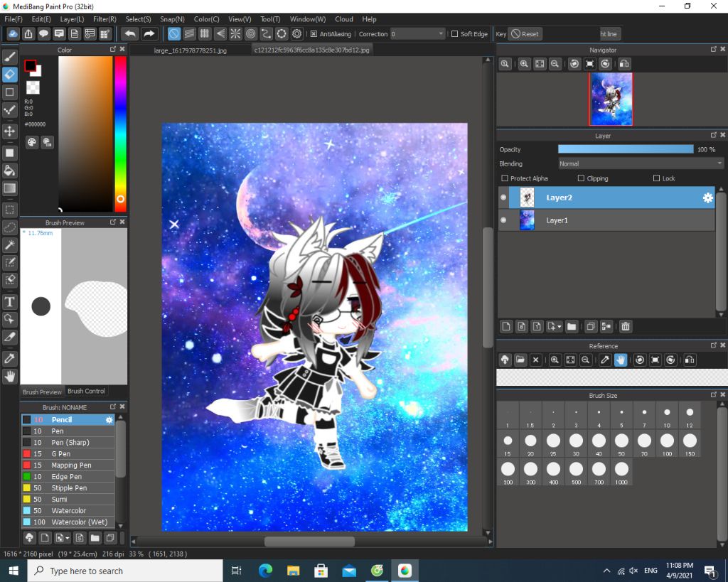Select the Layer1 layer

pos(606,220)
